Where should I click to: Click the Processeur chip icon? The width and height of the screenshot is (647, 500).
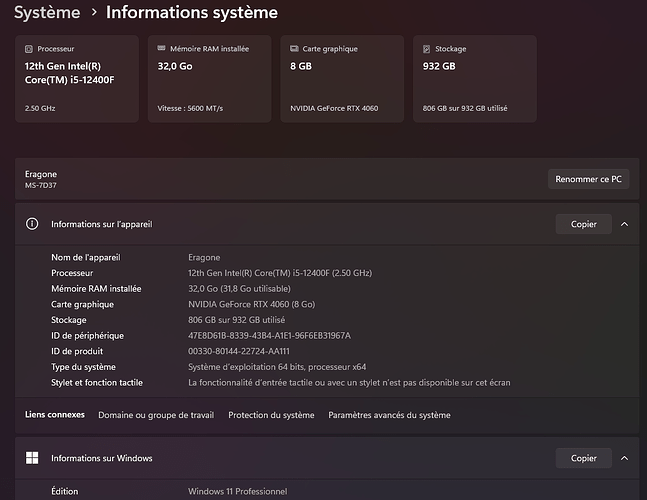pyautogui.click(x=28, y=49)
